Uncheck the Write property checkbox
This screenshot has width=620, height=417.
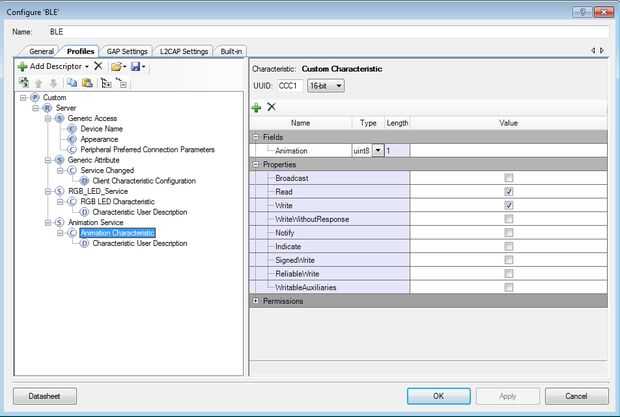pos(508,205)
